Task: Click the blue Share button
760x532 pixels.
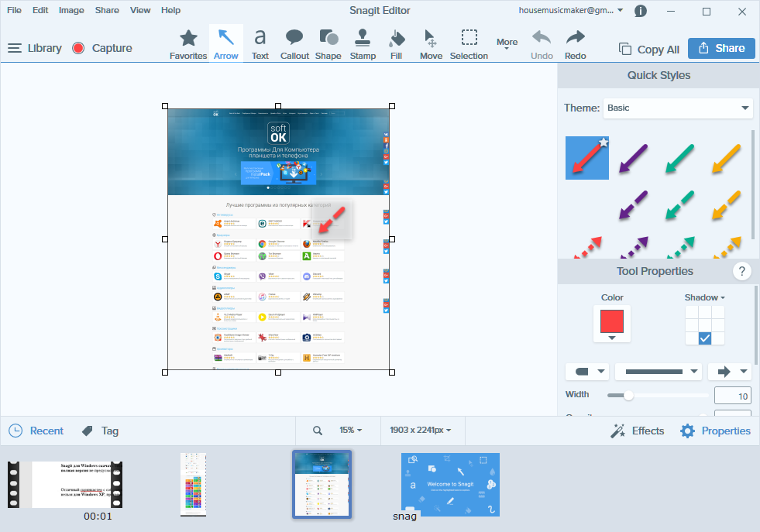Action: tap(721, 49)
